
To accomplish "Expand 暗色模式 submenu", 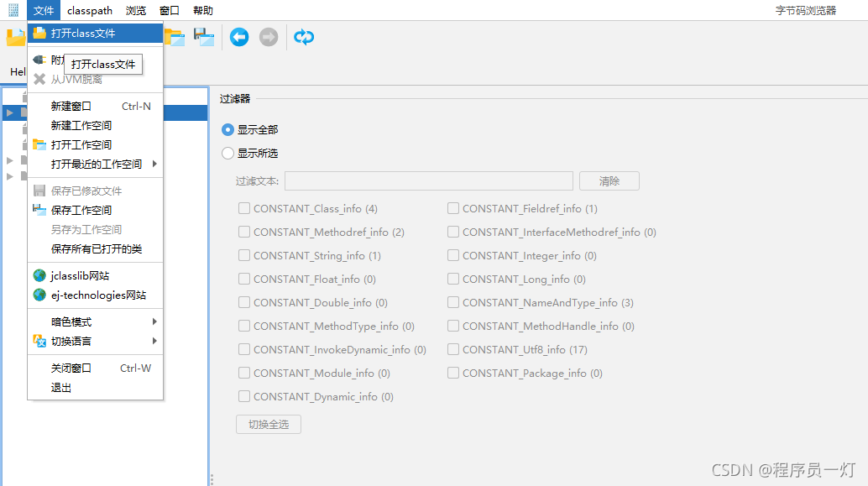I will [95, 322].
